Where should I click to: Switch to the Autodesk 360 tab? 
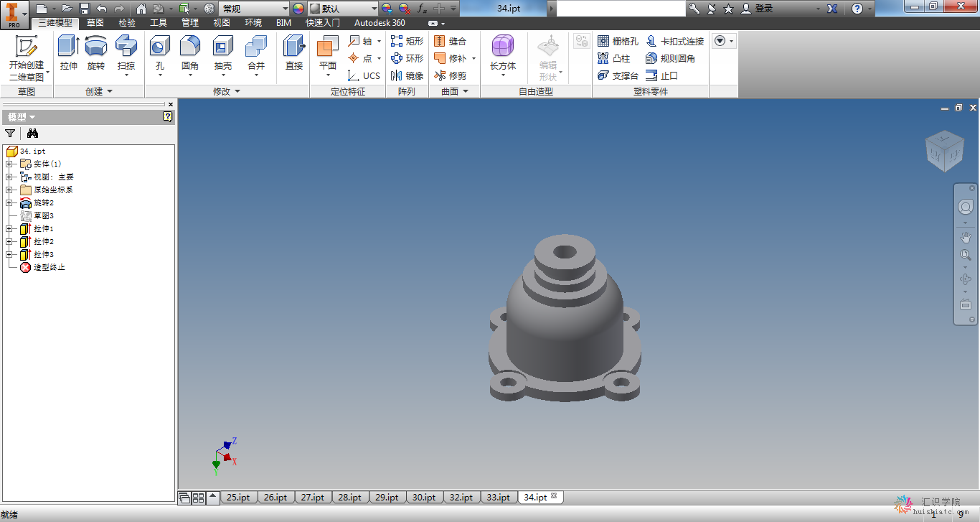tap(380, 23)
